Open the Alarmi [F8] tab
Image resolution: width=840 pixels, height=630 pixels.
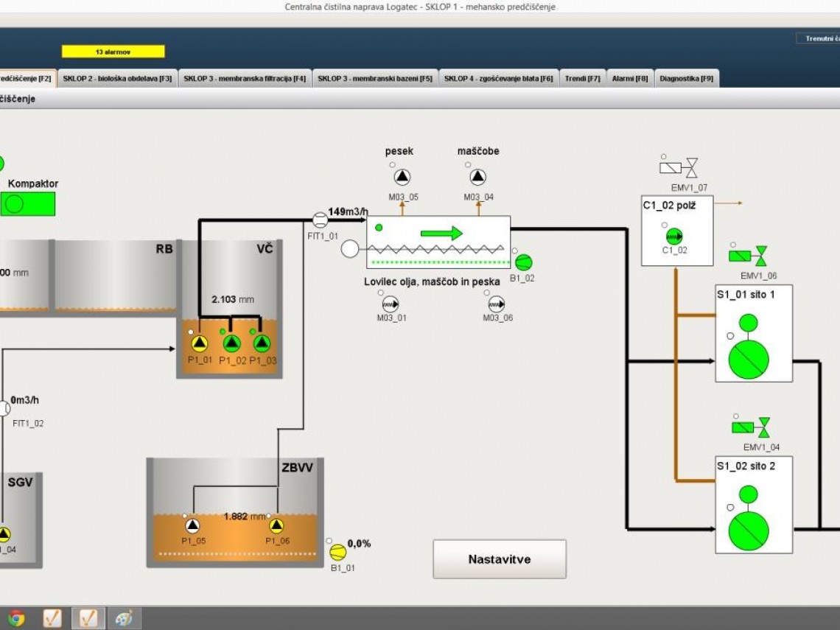630,79
